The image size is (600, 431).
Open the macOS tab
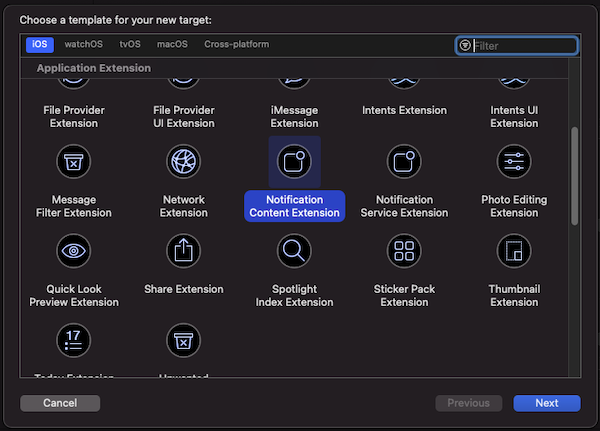click(172, 44)
